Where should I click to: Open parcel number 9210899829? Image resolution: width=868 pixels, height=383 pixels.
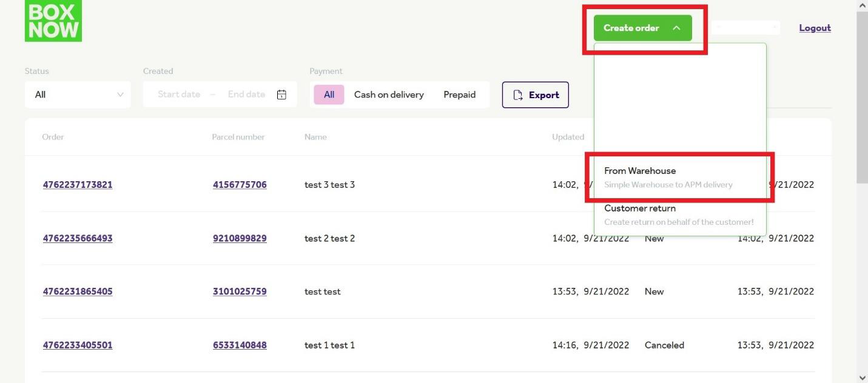tap(240, 238)
